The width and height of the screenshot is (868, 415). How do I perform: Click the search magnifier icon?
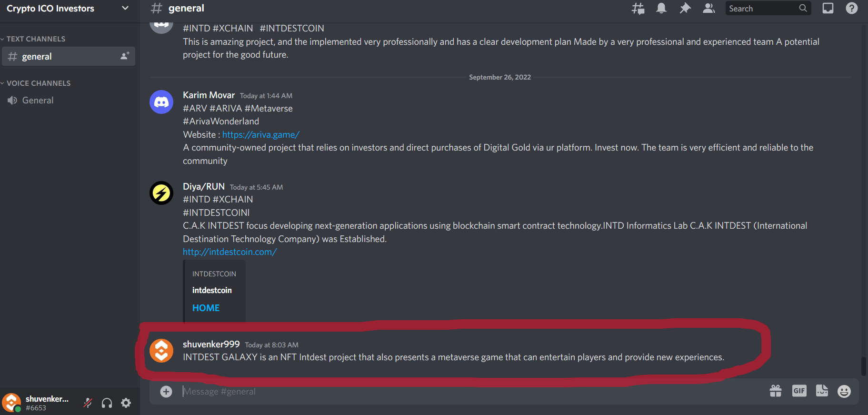803,8
